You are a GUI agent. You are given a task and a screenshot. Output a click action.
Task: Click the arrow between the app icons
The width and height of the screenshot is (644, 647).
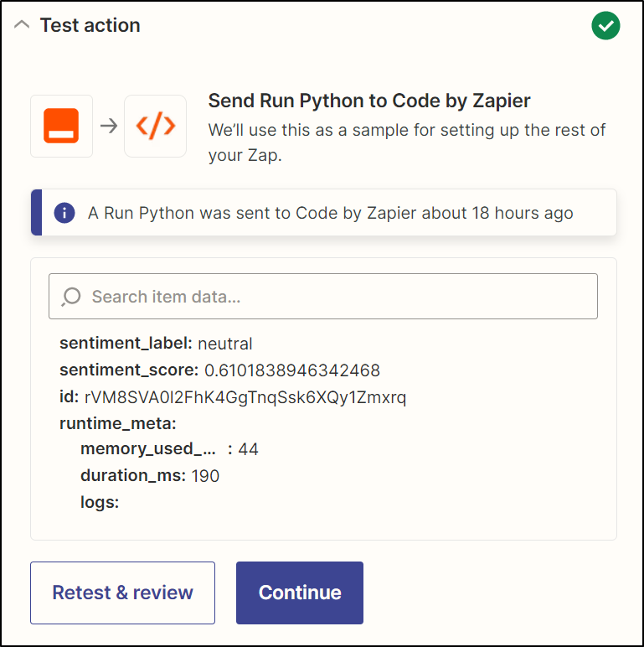[109, 126]
